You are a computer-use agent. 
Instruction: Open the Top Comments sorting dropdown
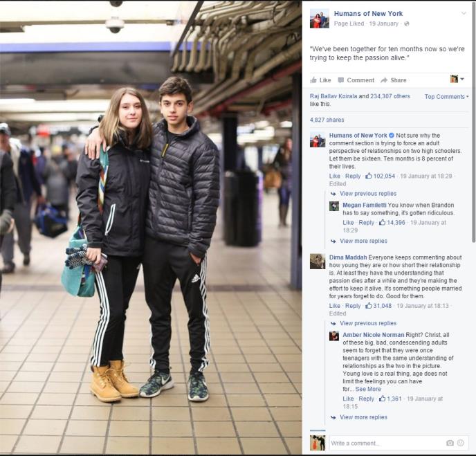(x=446, y=97)
